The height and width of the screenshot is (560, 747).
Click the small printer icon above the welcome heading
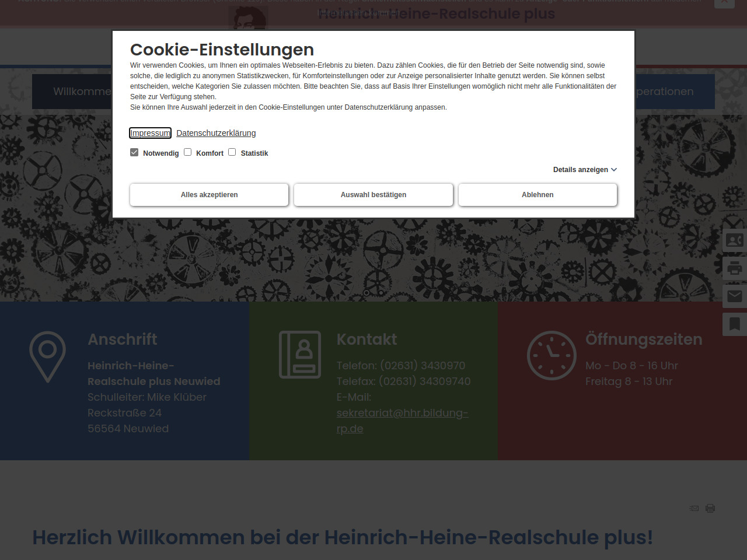pos(710,508)
